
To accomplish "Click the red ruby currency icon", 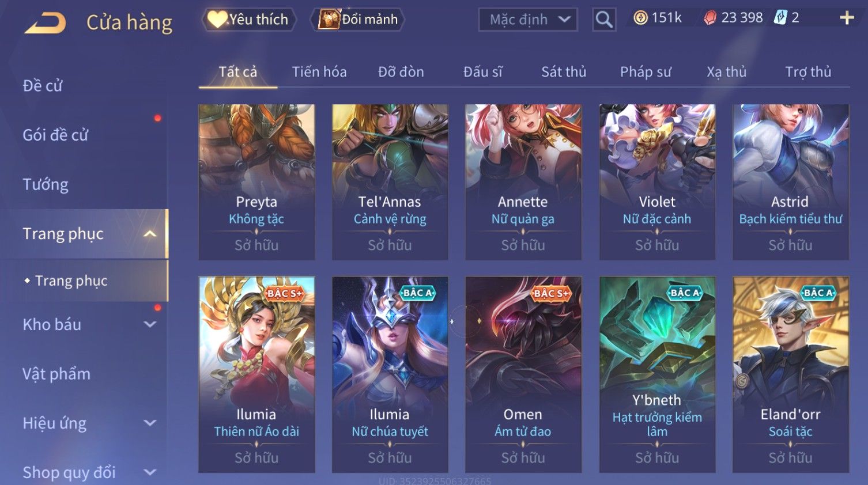I will pyautogui.click(x=710, y=18).
